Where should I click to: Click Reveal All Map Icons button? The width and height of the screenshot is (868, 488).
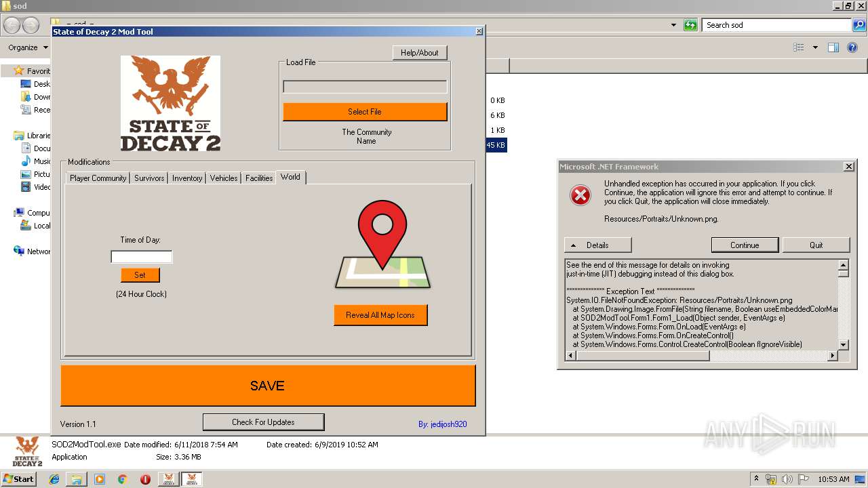click(x=380, y=315)
